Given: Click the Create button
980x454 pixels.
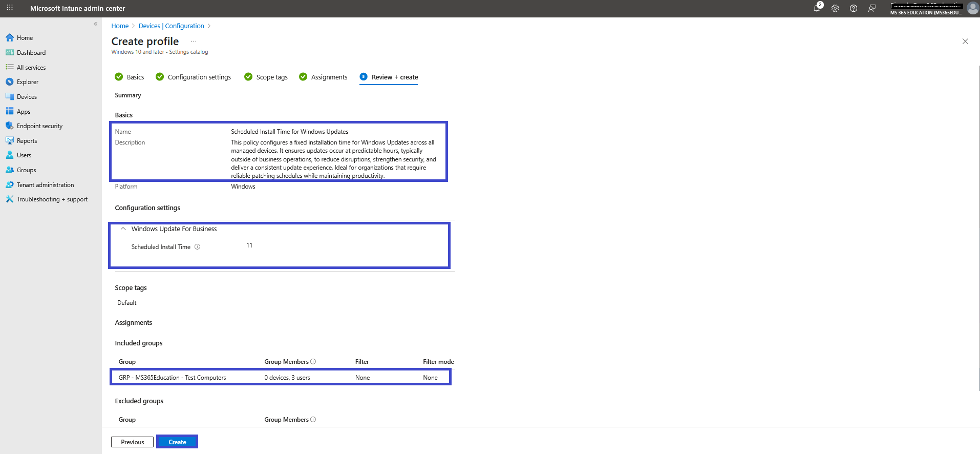Looking at the screenshot, I should point(177,442).
